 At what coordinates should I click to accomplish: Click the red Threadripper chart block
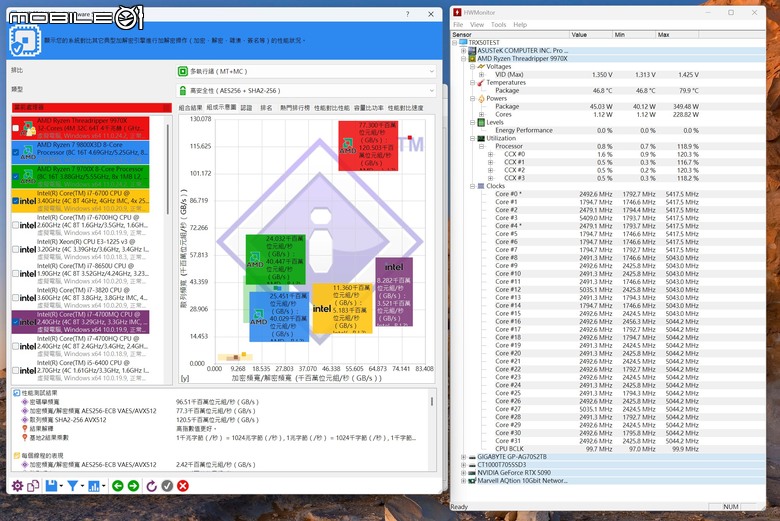[368, 145]
